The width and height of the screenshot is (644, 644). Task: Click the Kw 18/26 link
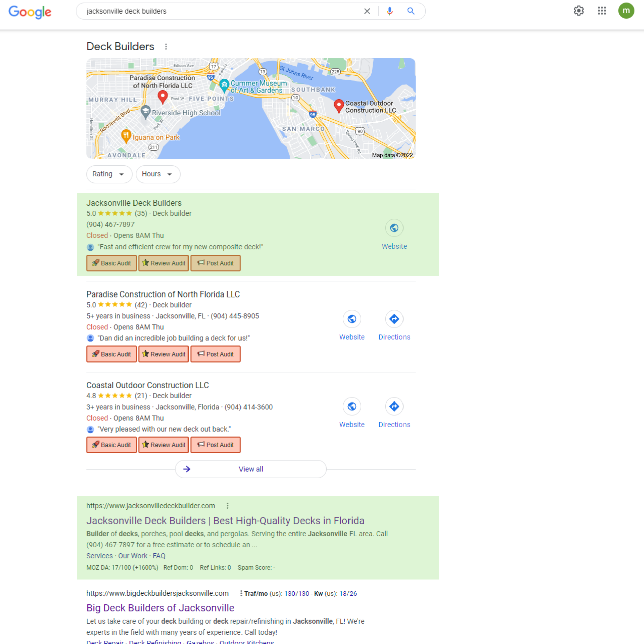348,593
